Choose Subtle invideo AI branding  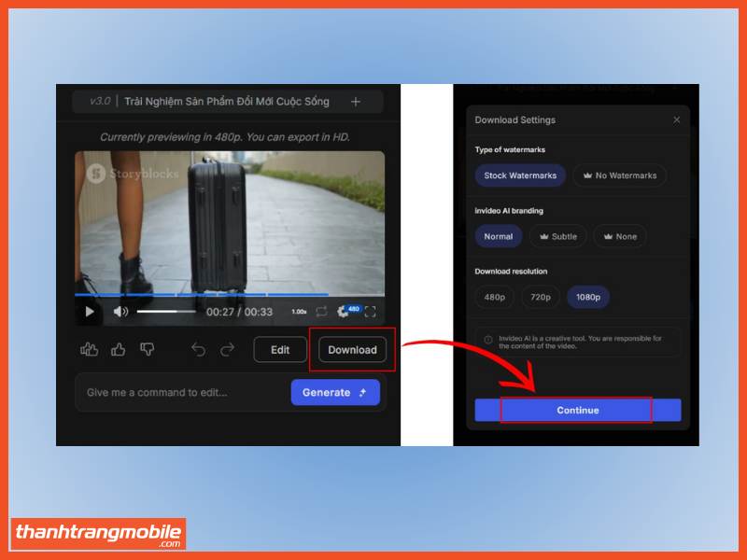coord(557,236)
